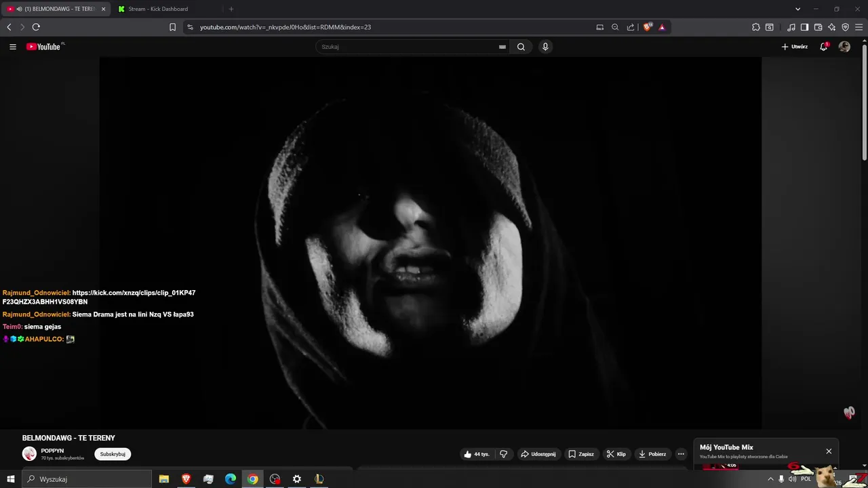Expand hidden system tray icons
The height and width of the screenshot is (488, 868).
tap(770, 479)
